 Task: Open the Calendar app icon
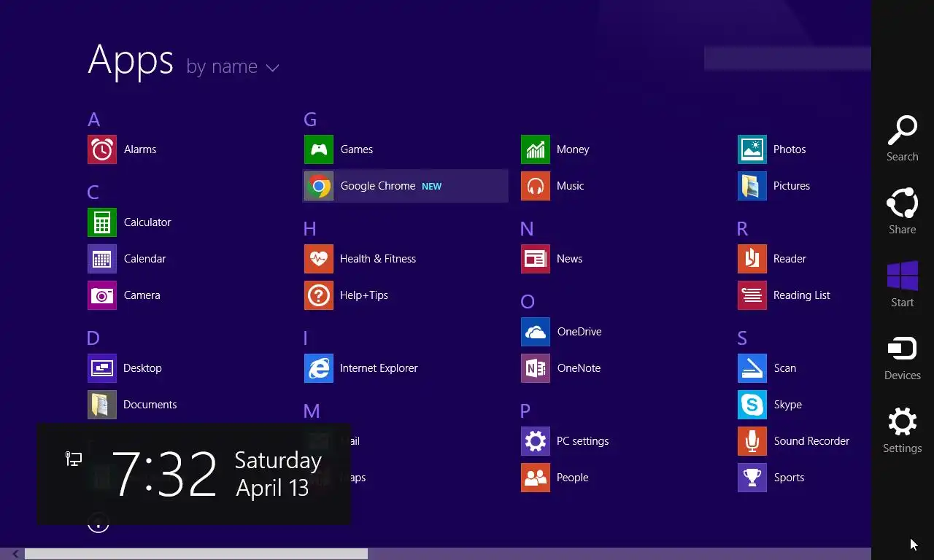(x=102, y=259)
